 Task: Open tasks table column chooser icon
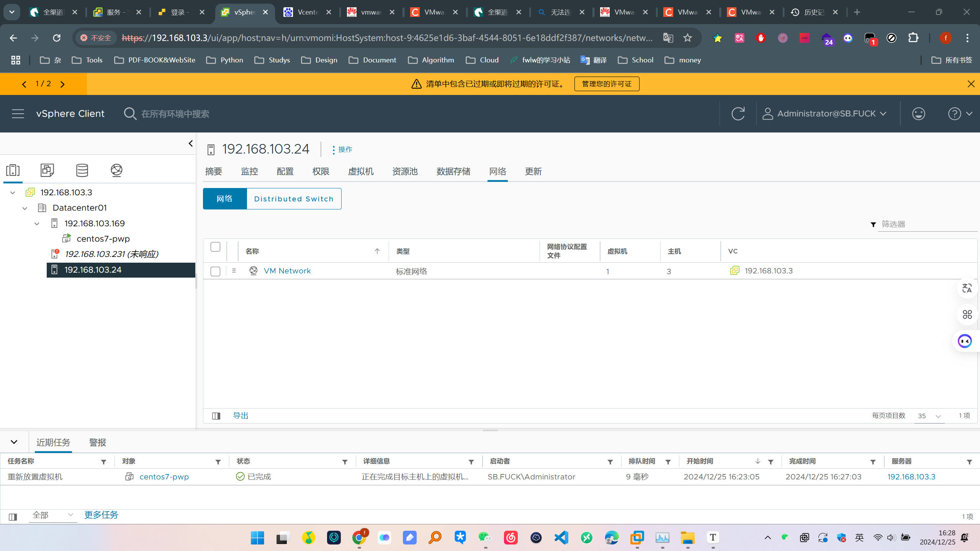tap(13, 517)
